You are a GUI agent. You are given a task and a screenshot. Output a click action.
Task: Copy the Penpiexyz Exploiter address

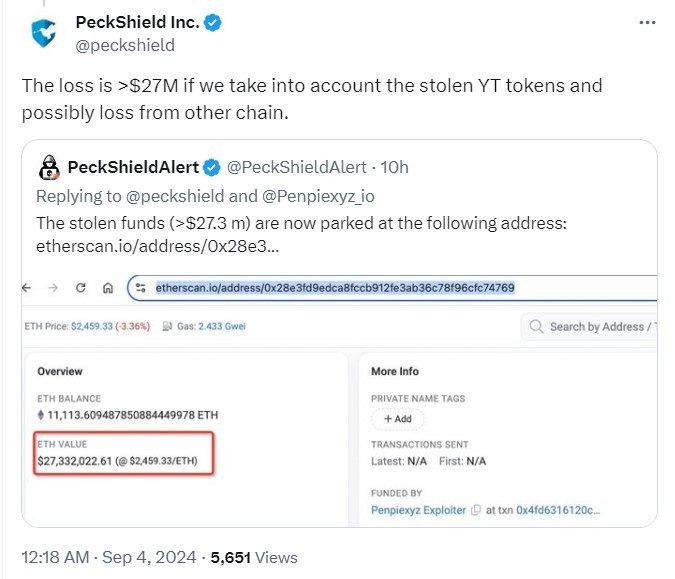pos(477,510)
